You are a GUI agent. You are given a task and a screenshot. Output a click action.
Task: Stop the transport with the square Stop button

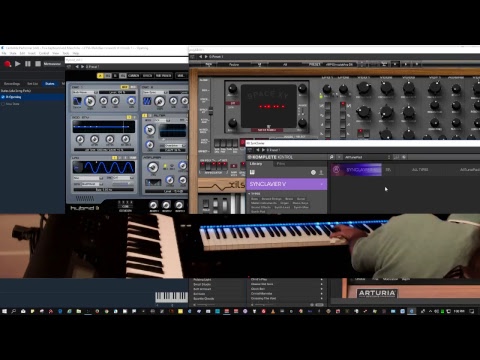click(38, 63)
